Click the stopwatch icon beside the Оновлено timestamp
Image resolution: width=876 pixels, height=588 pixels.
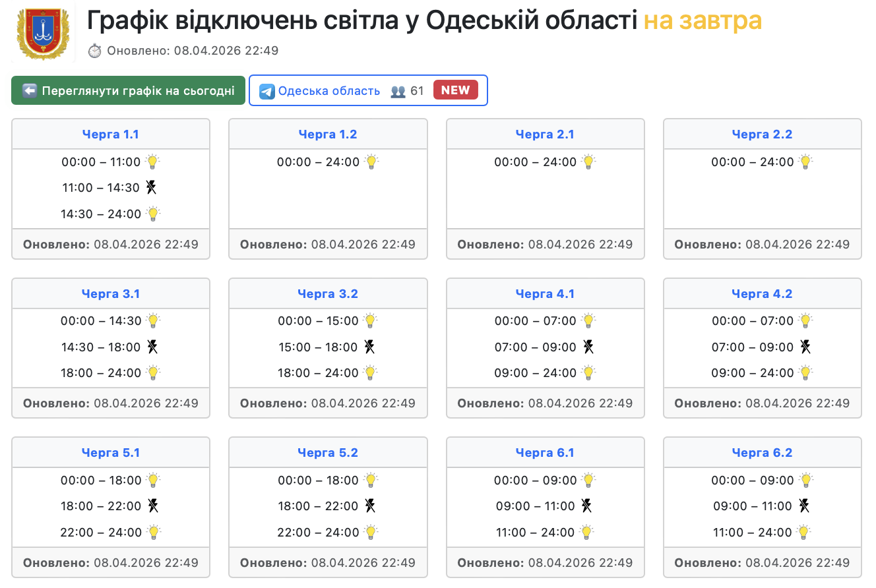[95, 51]
